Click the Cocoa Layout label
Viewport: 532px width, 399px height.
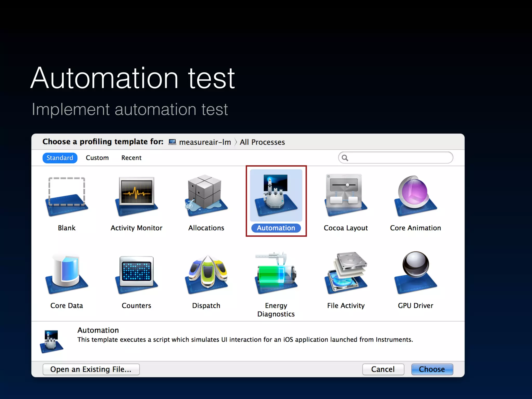(346, 228)
